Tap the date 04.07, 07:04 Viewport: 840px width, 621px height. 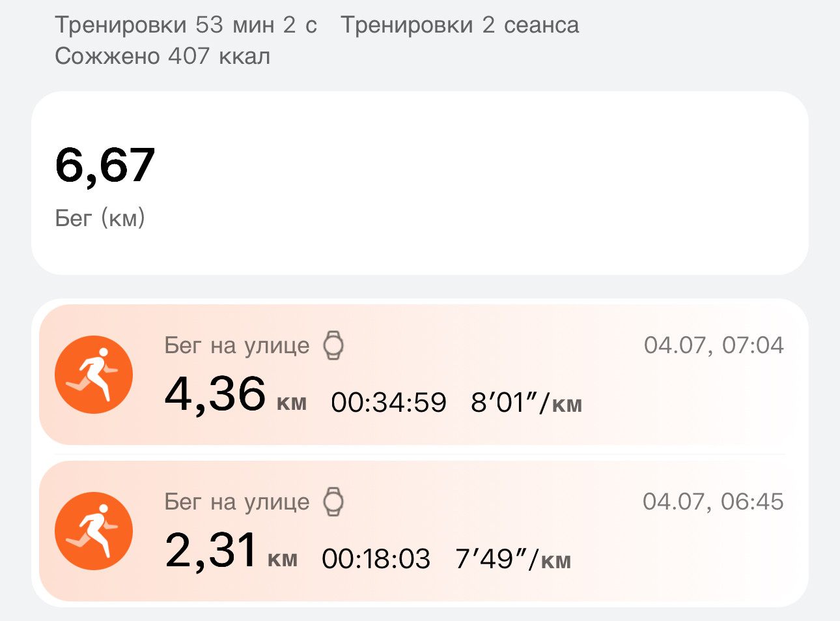714,345
